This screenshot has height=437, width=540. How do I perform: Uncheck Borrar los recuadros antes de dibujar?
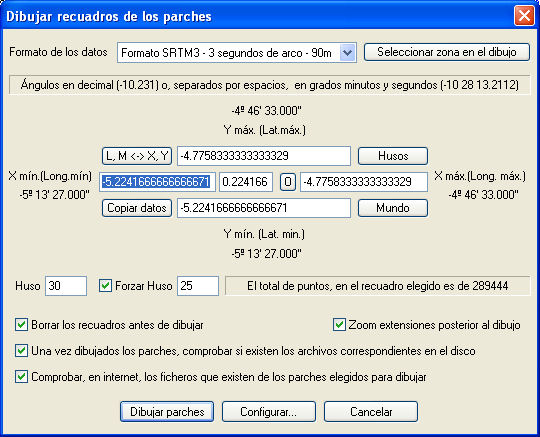[x=21, y=325]
